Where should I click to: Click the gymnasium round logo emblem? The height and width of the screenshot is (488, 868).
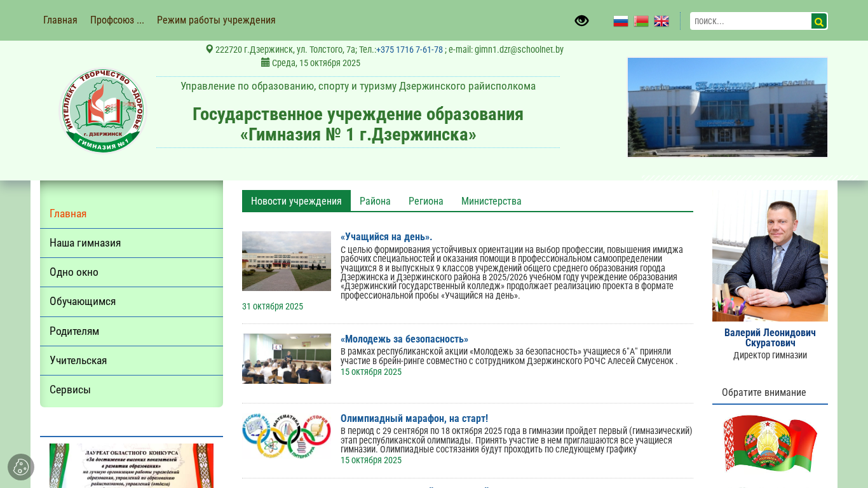click(x=103, y=111)
